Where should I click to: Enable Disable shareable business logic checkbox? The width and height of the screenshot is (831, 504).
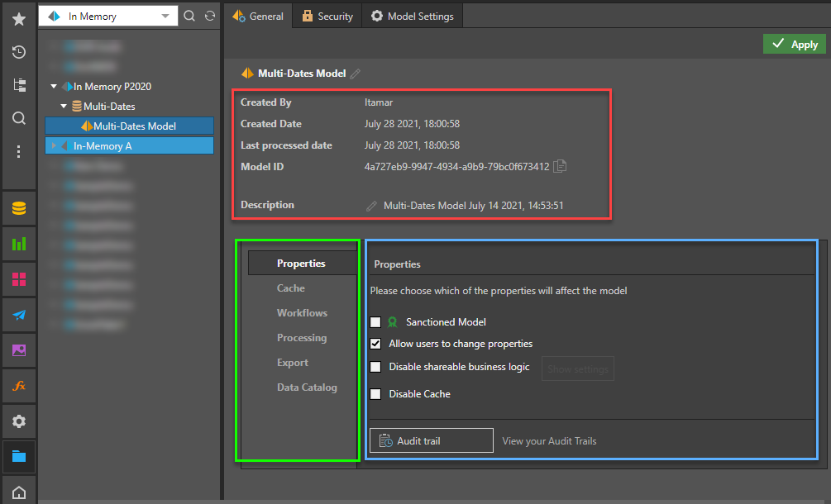tap(375, 367)
